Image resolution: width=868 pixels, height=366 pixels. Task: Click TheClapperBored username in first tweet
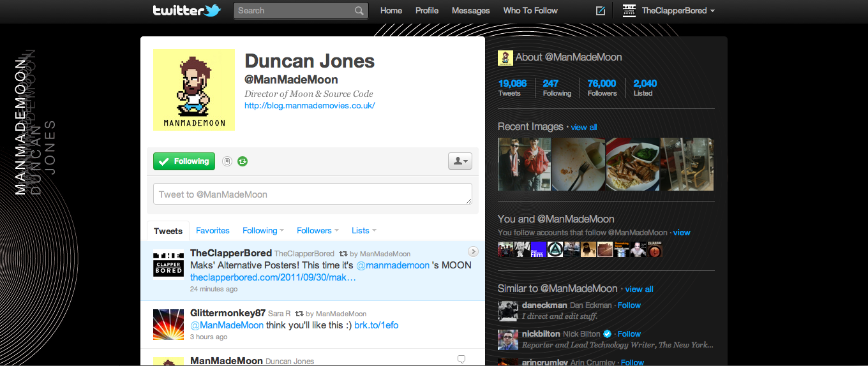click(231, 253)
